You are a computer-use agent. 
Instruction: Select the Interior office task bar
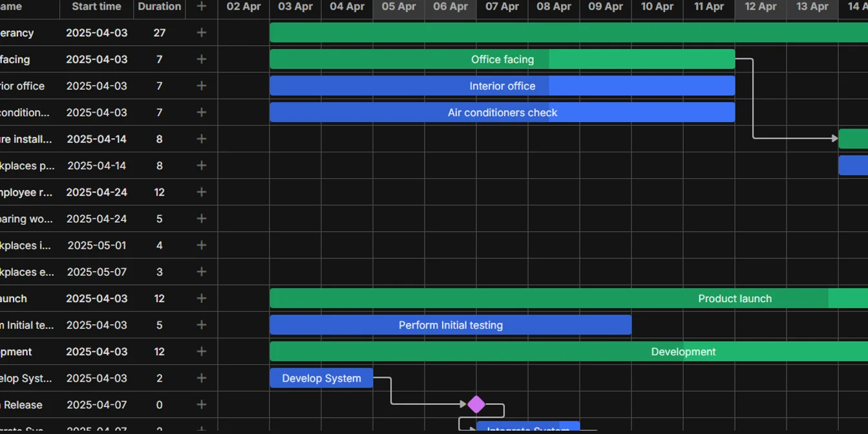coord(502,86)
